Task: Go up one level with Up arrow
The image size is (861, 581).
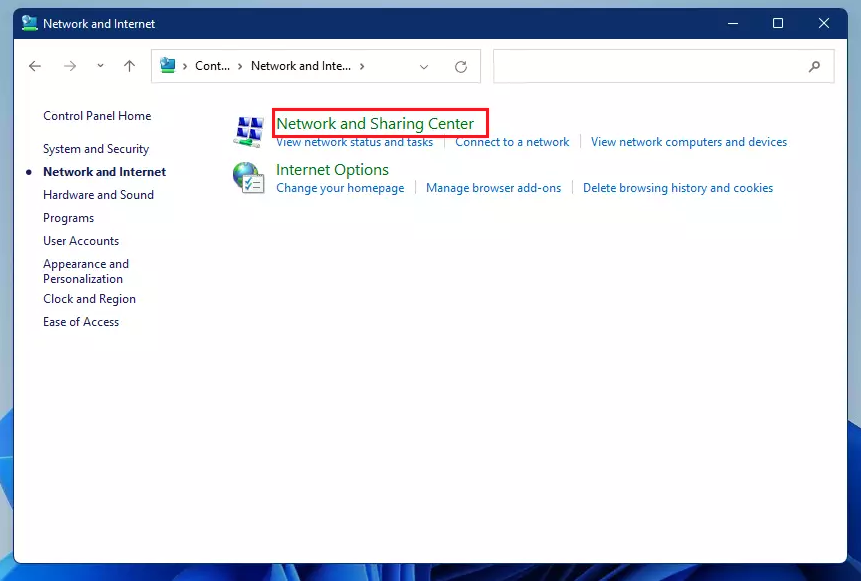Action: click(129, 66)
